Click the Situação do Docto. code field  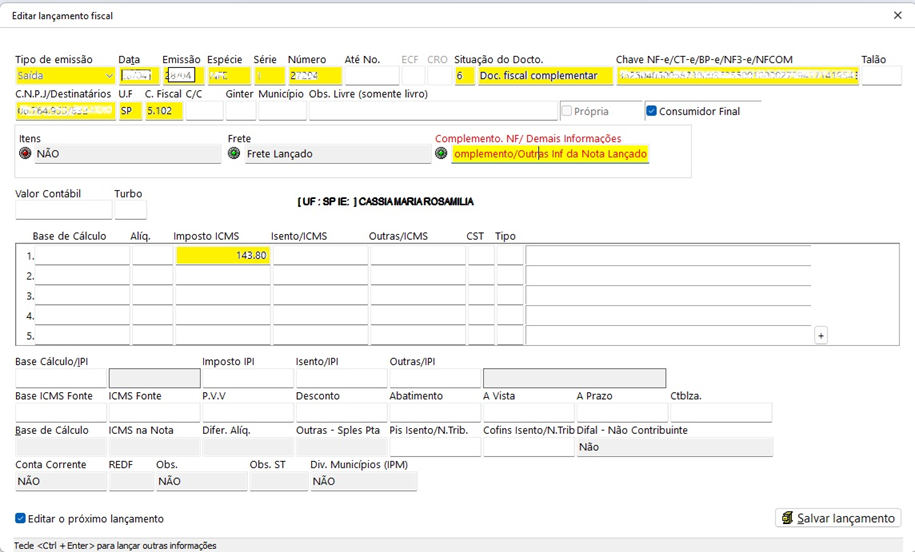(465, 76)
